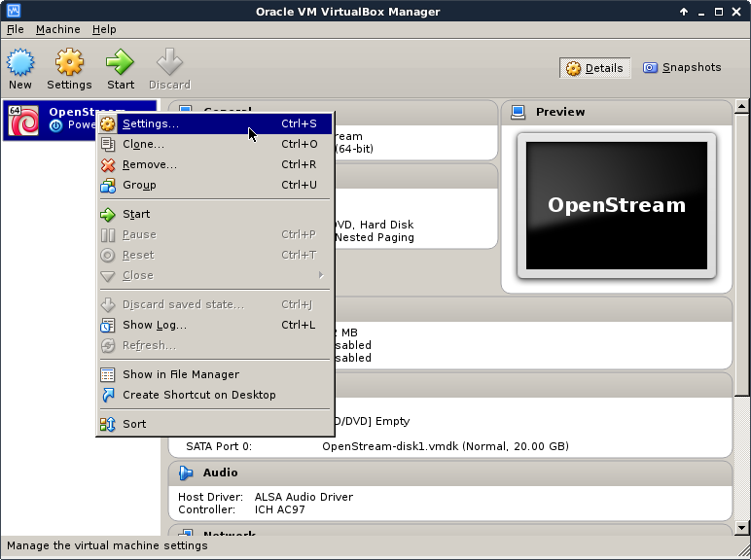Choose Show in File Manager
This screenshot has height=560, width=751.
[215, 374]
